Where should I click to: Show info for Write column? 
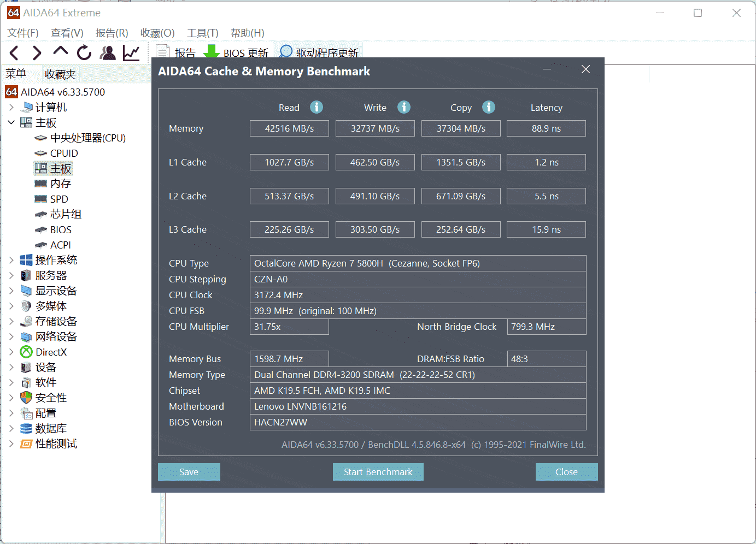404,107
